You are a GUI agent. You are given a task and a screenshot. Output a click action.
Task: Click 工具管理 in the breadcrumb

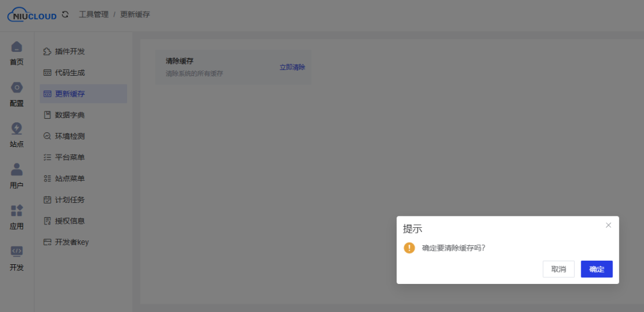94,14
